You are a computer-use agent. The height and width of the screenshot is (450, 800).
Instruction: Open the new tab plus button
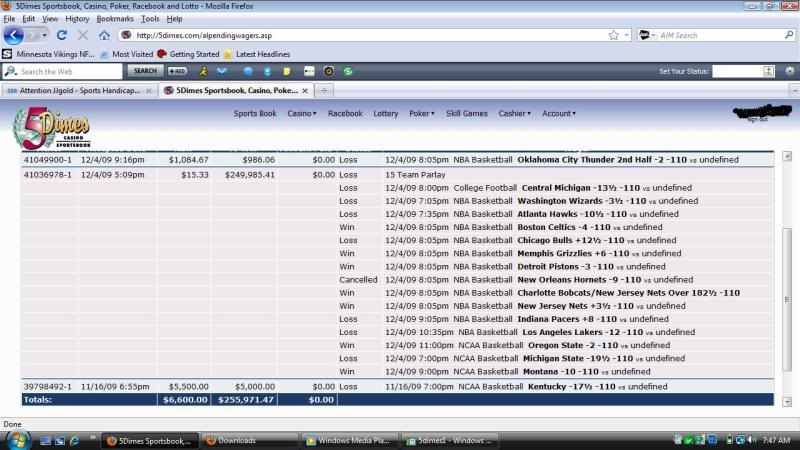324,90
